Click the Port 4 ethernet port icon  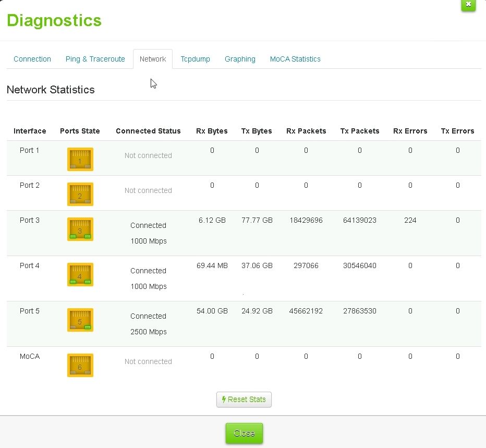80,274
